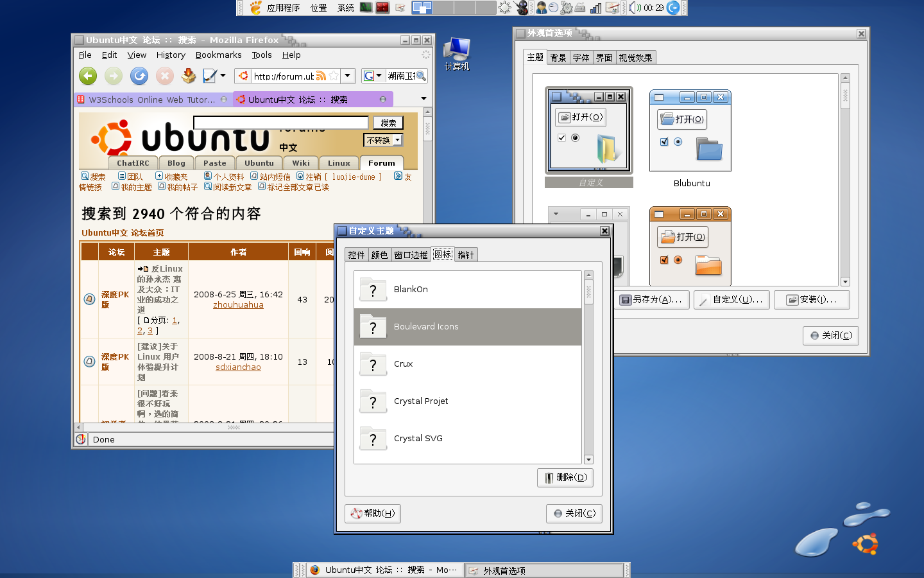Switch to 控件 tab in customize theme dialog
This screenshot has width=924, height=578.
356,255
